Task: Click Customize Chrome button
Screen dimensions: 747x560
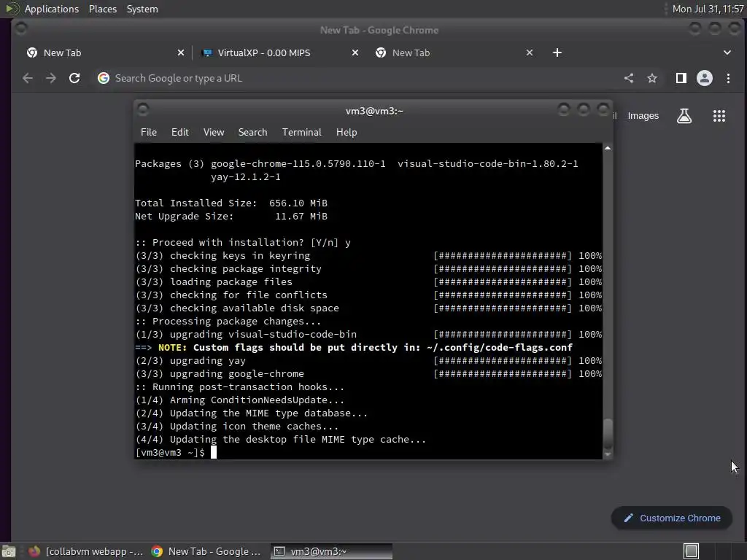Action: coord(672,518)
